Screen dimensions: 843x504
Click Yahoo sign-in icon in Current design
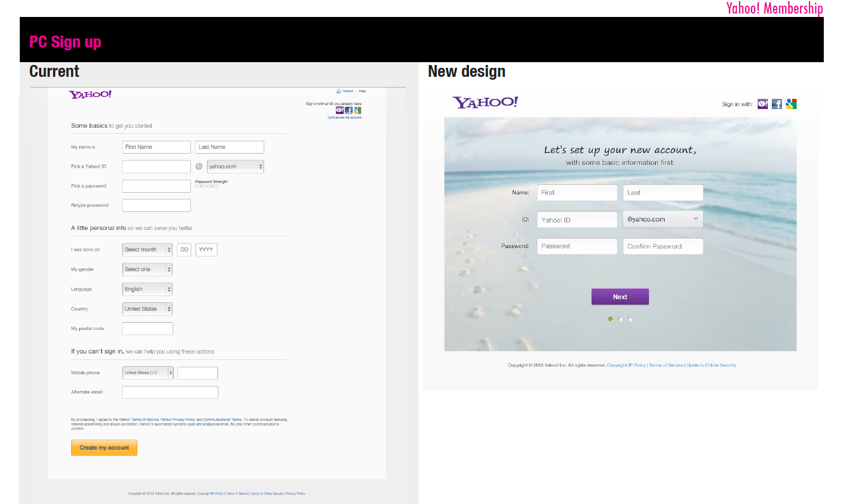click(340, 110)
